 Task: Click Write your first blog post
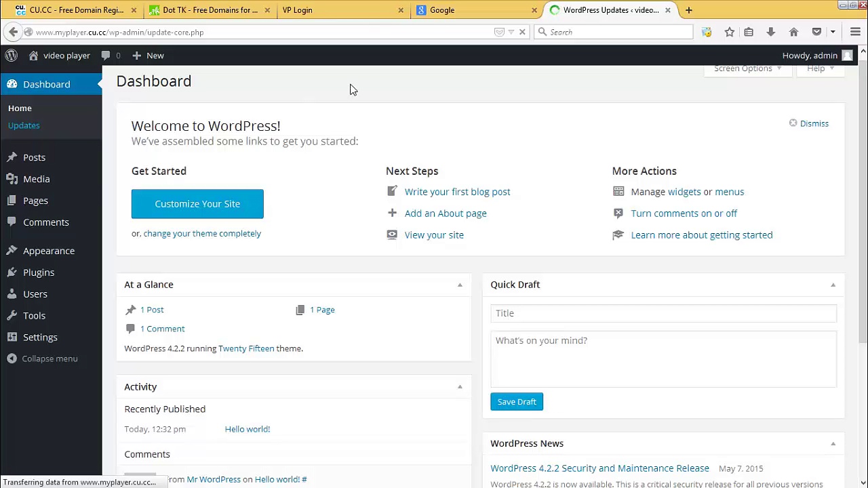pyautogui.click(x=457, y=192)
